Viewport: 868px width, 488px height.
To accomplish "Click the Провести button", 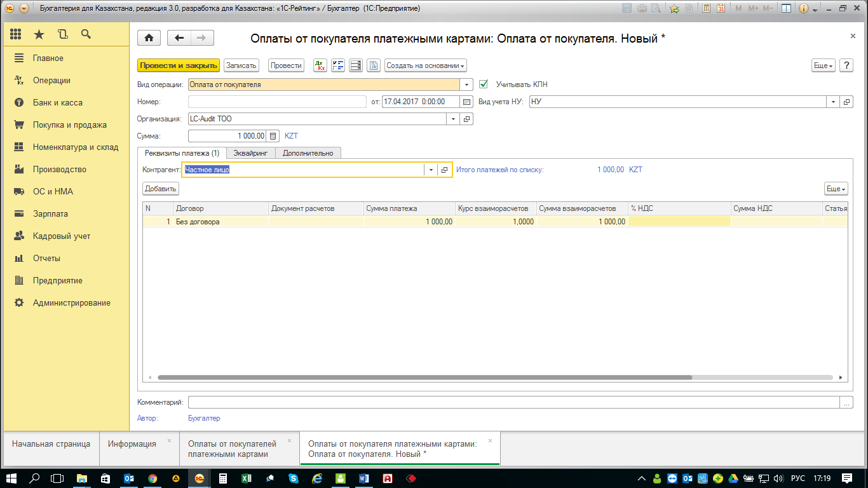I will (x=286, y=65).
